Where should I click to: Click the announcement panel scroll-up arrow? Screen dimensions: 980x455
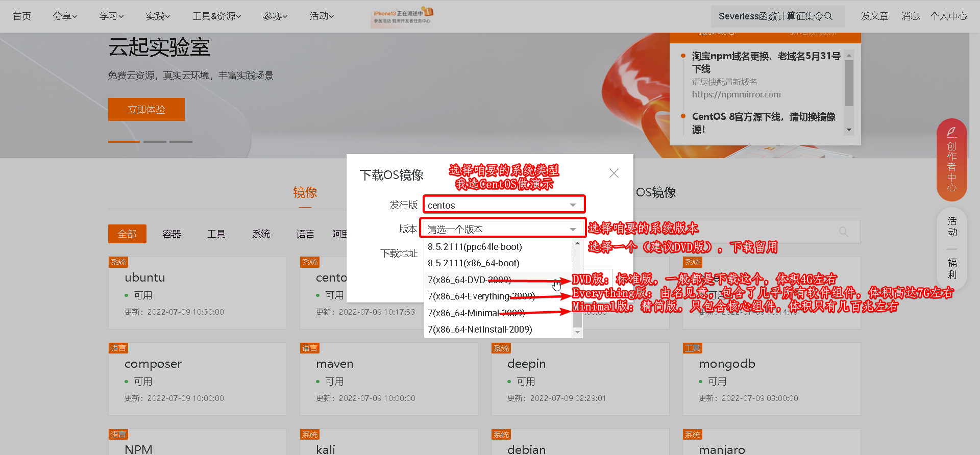tap(849, 55)
